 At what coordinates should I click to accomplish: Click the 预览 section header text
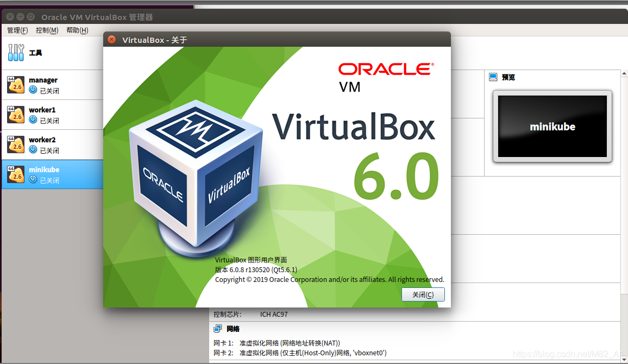[508, 77]
